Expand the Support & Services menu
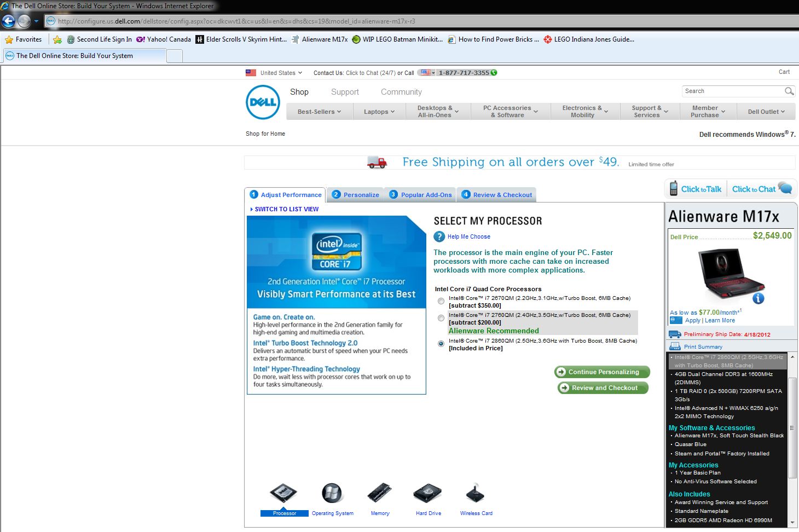 [650, 112]
